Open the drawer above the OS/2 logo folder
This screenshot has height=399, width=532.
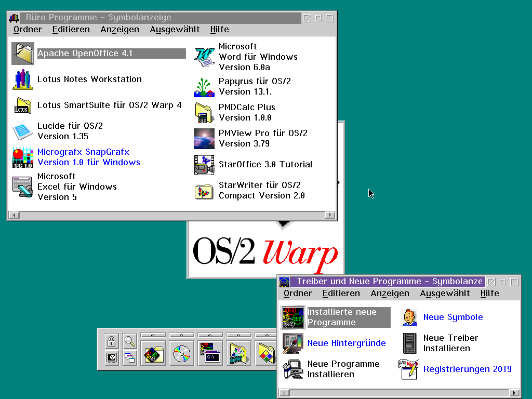tap(153, 335)
